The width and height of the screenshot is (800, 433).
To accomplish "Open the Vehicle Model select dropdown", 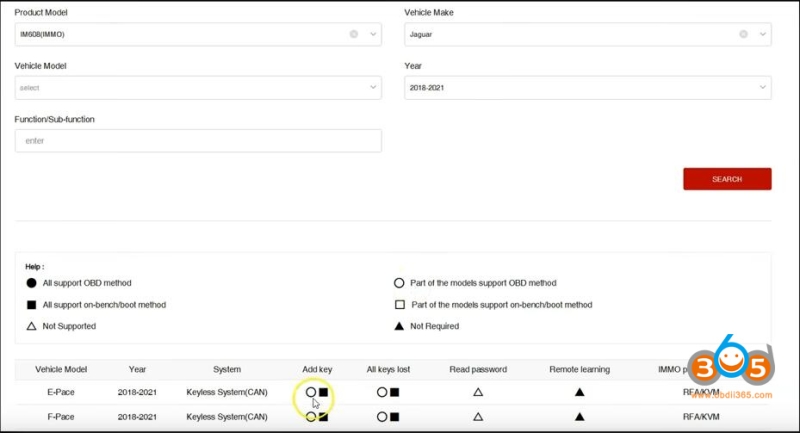I will tap(198, 88).
